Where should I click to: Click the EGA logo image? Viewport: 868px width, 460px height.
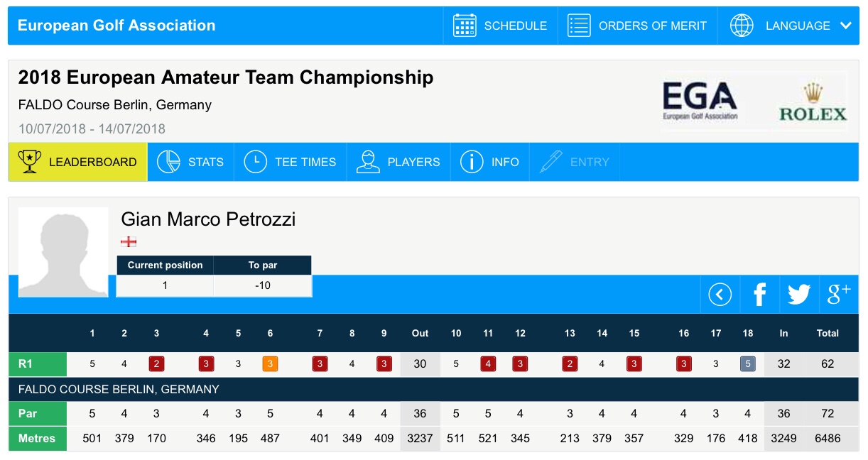700,101
